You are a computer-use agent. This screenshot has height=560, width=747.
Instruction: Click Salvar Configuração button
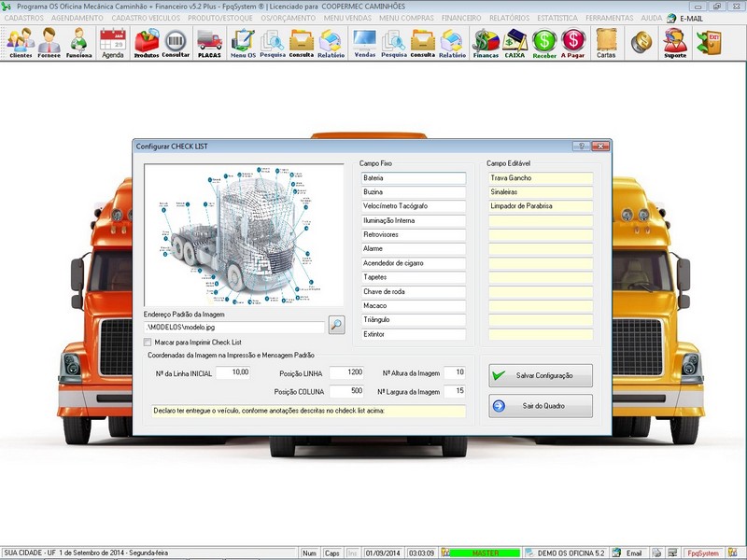(540, 375)
